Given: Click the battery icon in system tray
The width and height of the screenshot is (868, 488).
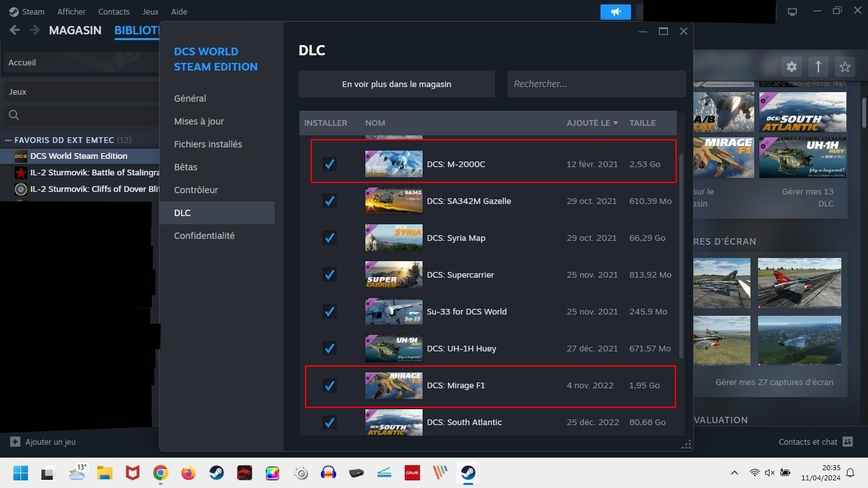Looking at the screenshot, I should pyautogui.click(x=785, y=473).
